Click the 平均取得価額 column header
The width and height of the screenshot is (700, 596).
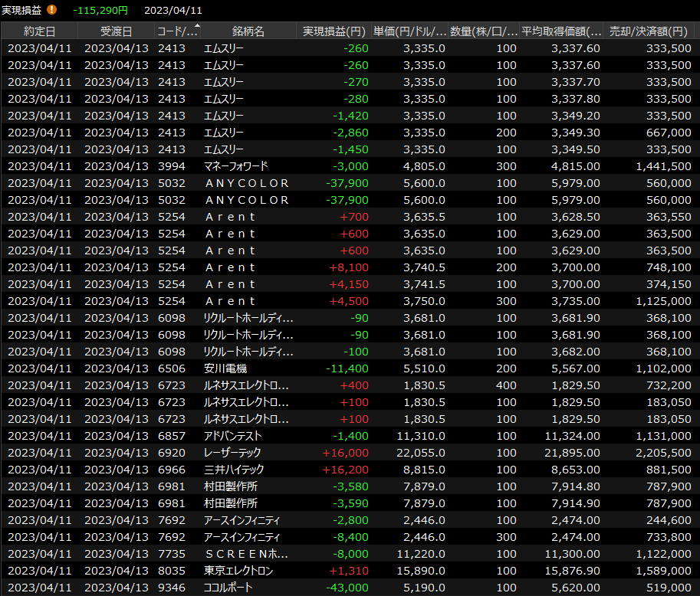(561, 31)
